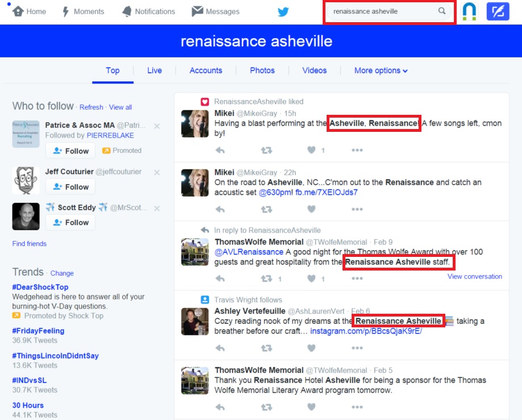This screenshot has height=420, width=522.
Task: Dismiss Jeff Couturier suggestion
Action: pos(157,173)
